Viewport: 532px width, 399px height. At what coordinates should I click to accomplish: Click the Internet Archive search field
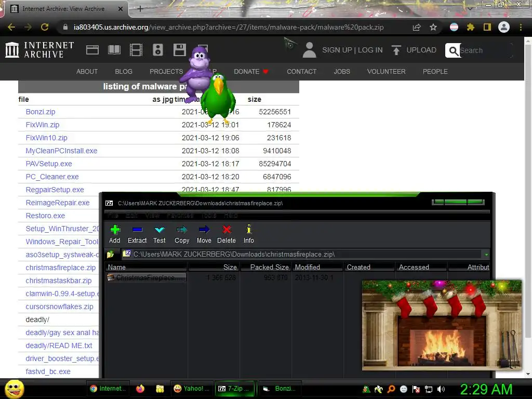point(485,50)
